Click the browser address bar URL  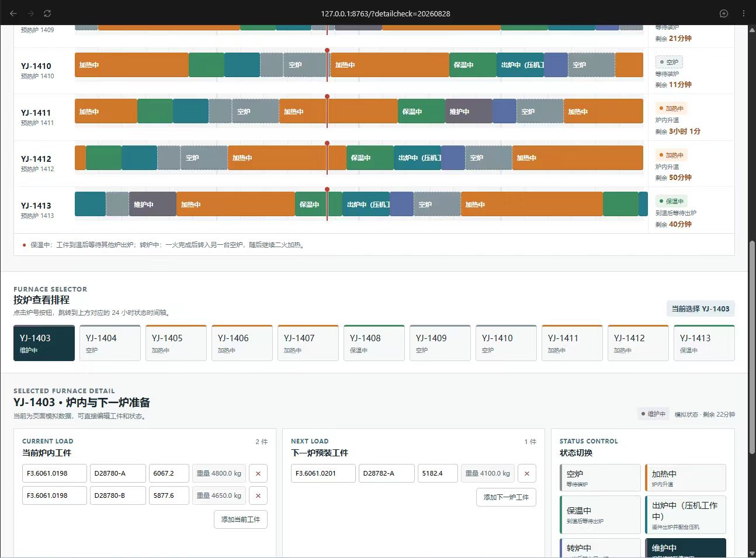386,13
